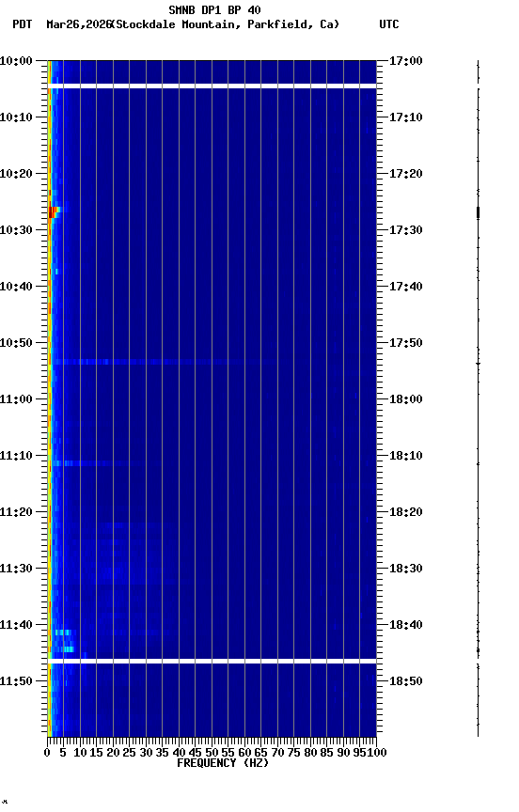
Task: Click the 10:10 PDT time label
Action: pyautogui.click(x=16, y=117)
